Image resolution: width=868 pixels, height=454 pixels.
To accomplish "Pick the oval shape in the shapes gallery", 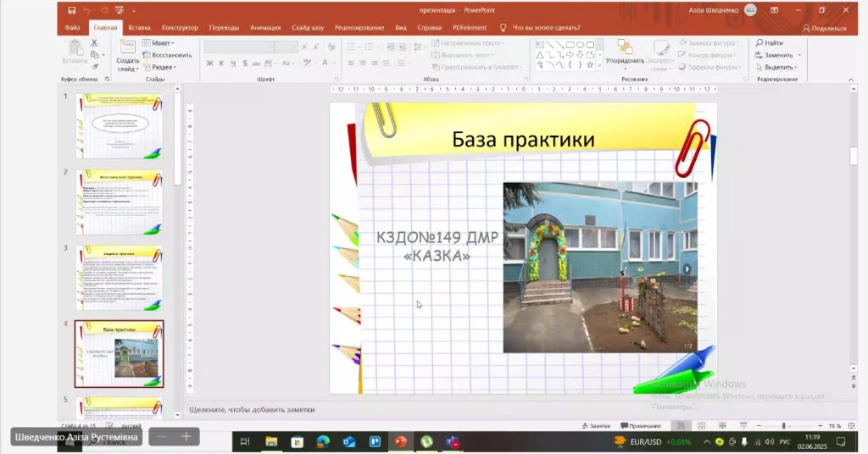I will [580, 45].
